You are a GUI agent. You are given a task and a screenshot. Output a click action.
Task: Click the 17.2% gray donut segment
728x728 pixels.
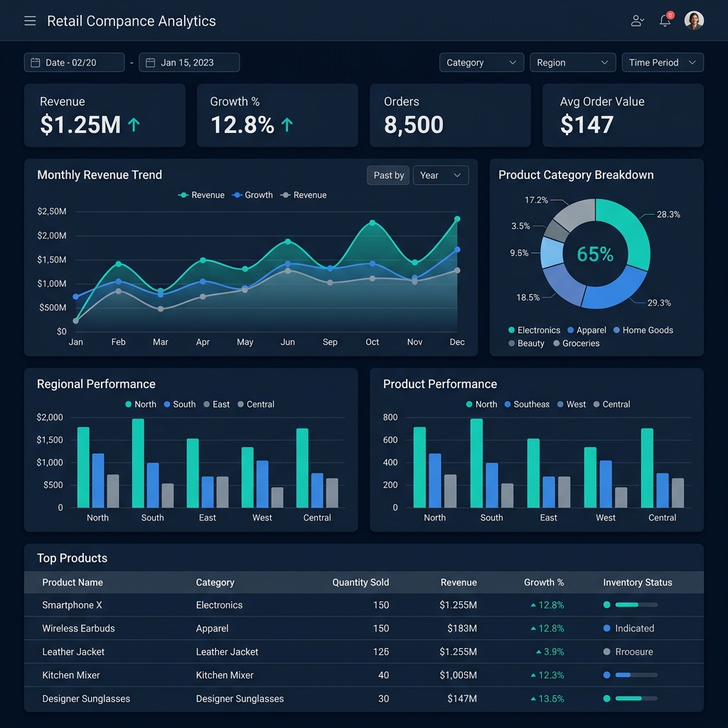[x=577, y=213]
